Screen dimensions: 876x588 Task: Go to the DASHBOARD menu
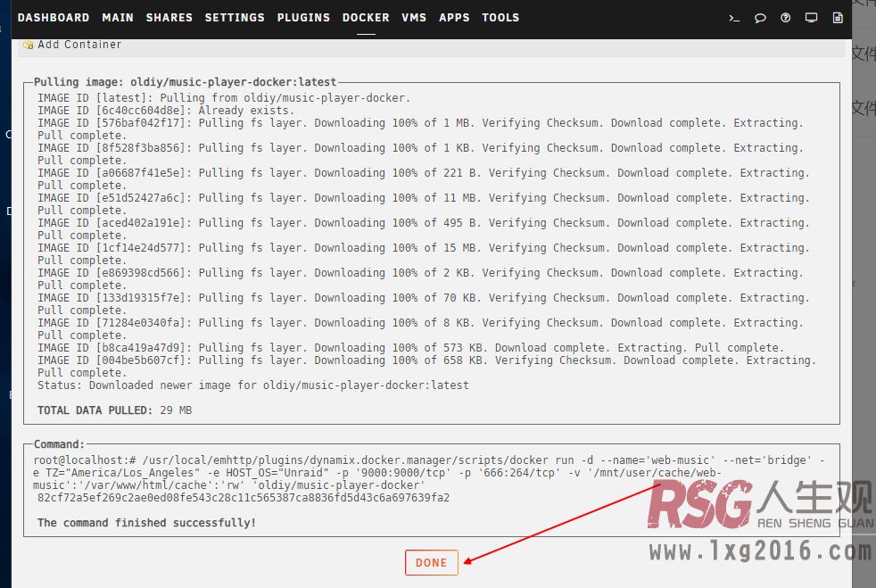[x=54, y=18]
